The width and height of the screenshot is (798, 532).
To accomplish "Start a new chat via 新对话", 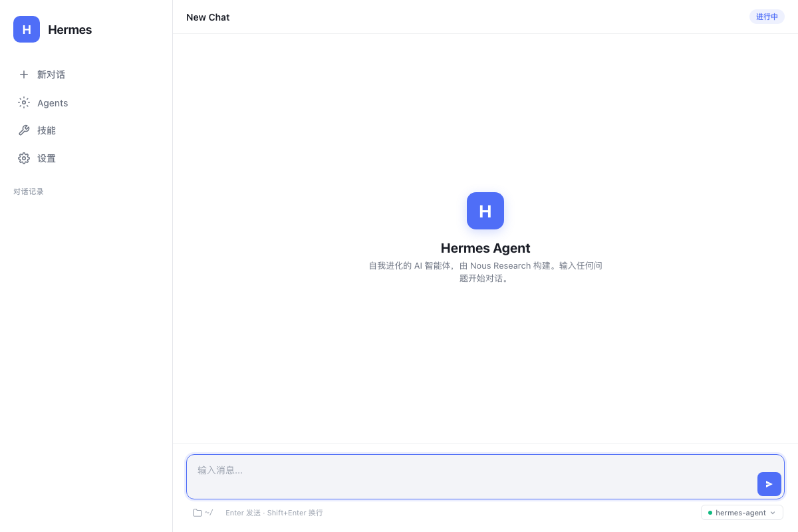I will [x=86, y=74].
